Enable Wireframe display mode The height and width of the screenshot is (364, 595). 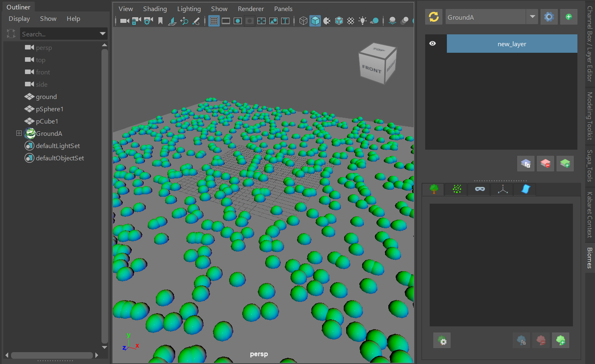303,21
